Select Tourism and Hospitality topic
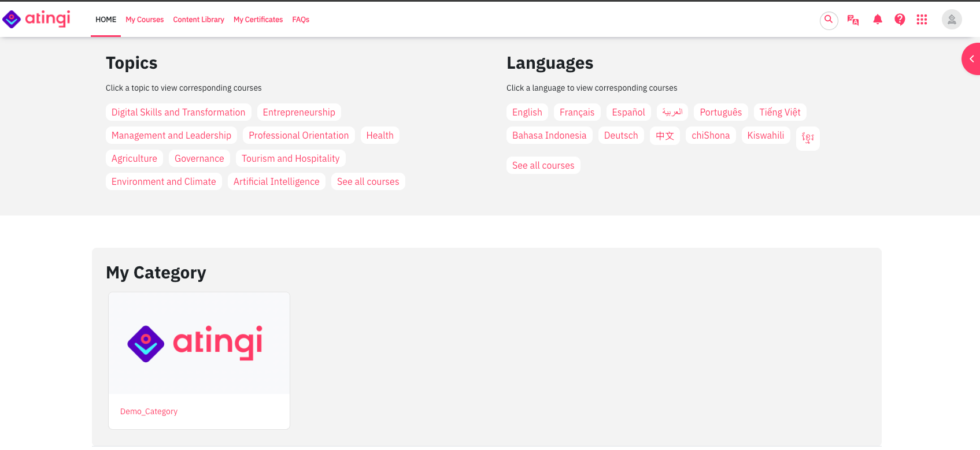 point(291,158)
